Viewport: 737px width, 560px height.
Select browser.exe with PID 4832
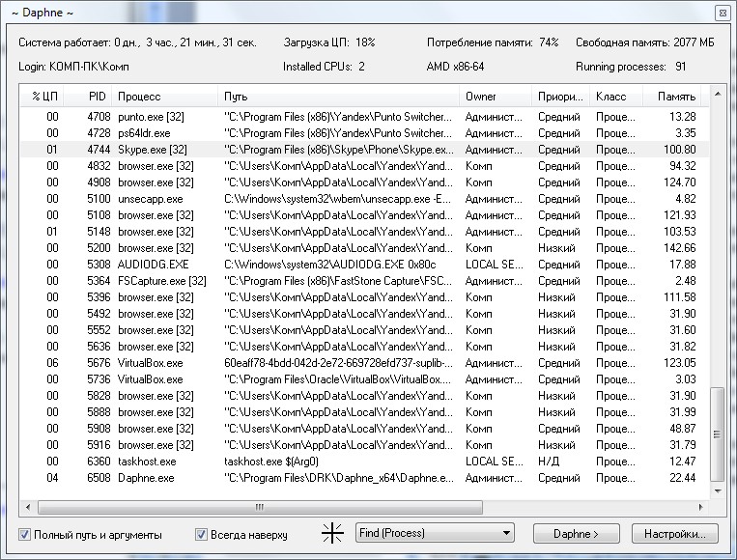coord(364,166)
